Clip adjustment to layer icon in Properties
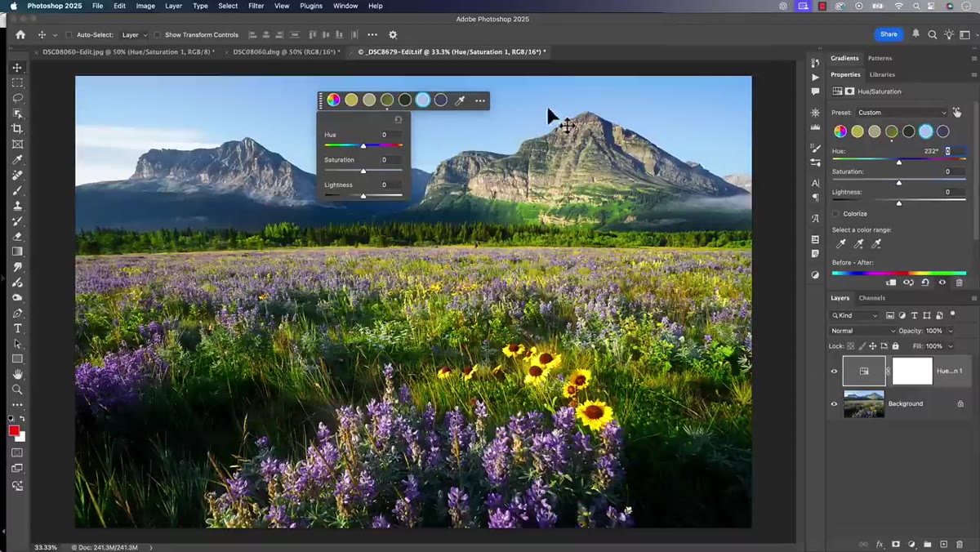The width and height of the screenshot is (980, 552). click(891, 283)
